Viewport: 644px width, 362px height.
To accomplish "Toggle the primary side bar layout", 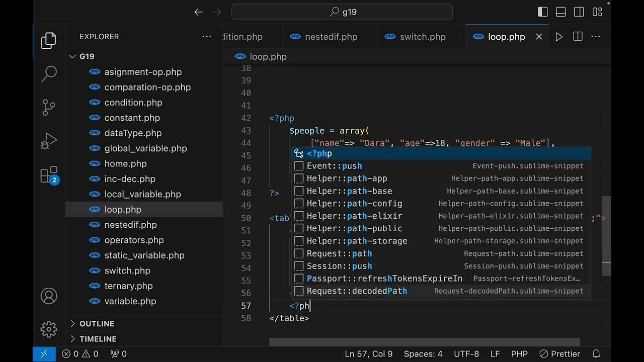I will [x=543, y=12].
